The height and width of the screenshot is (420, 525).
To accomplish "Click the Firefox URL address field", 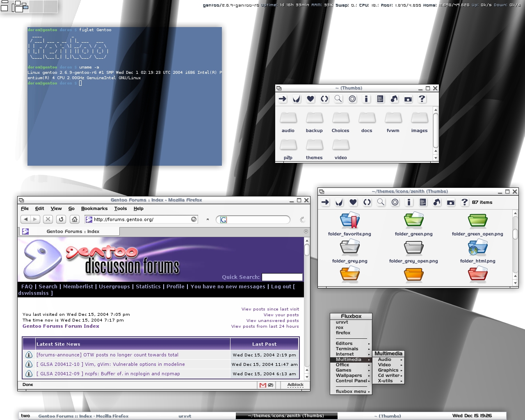I will [142, 219].
